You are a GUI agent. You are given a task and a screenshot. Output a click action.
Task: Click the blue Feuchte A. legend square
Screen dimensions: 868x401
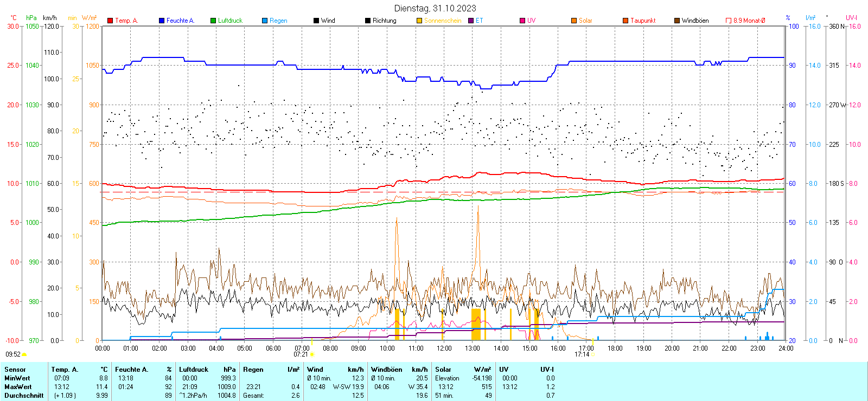(x=162, y=21)
